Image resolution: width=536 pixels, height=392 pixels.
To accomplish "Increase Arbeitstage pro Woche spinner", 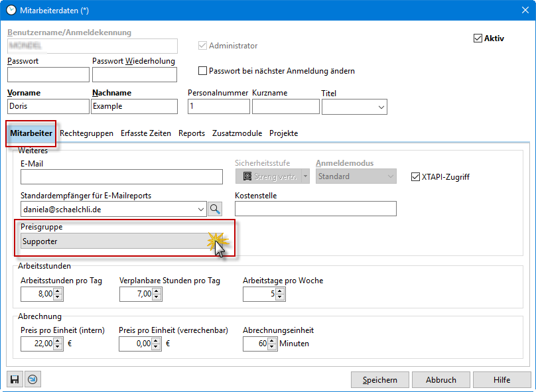I will pyautogui.click(x=280, y=291).
